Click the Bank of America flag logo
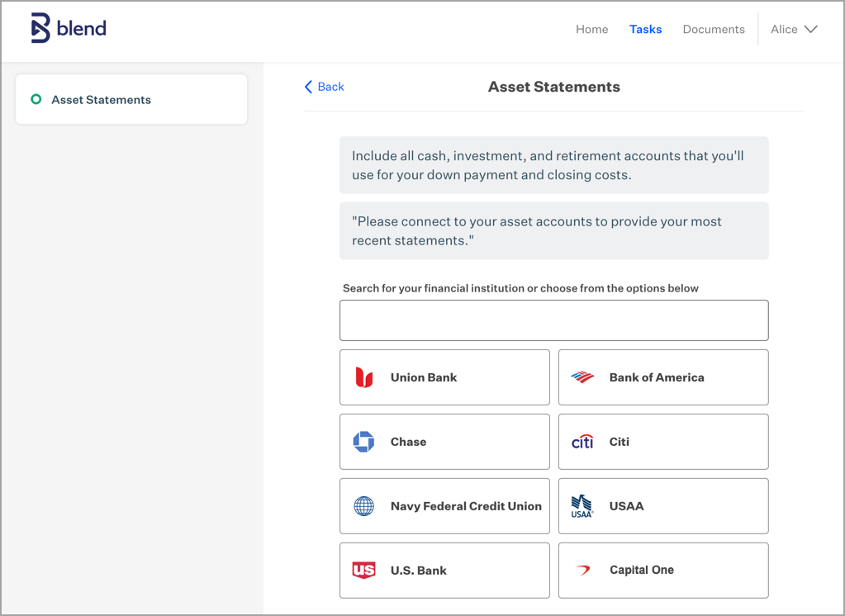 [582, 377]
